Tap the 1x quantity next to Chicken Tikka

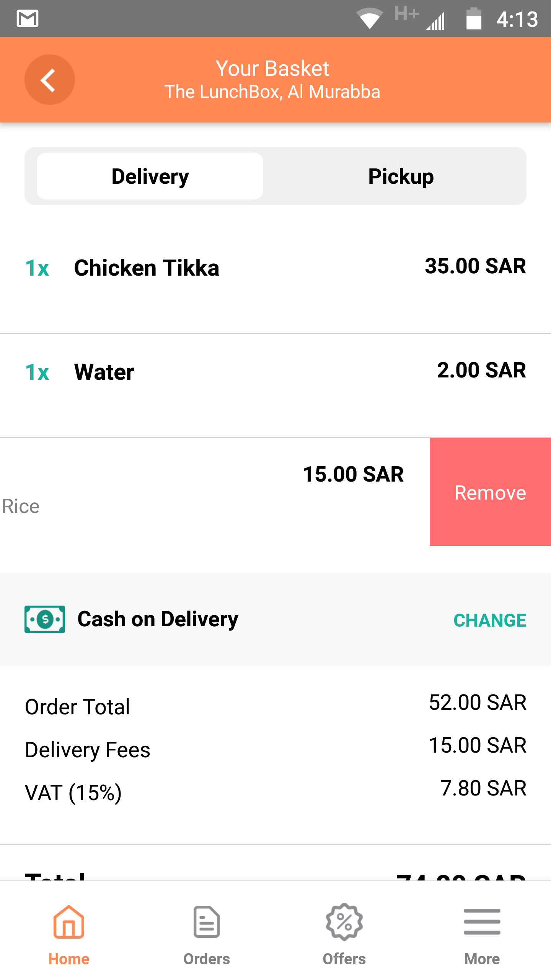pyautogui.click(x=37, y=268)
